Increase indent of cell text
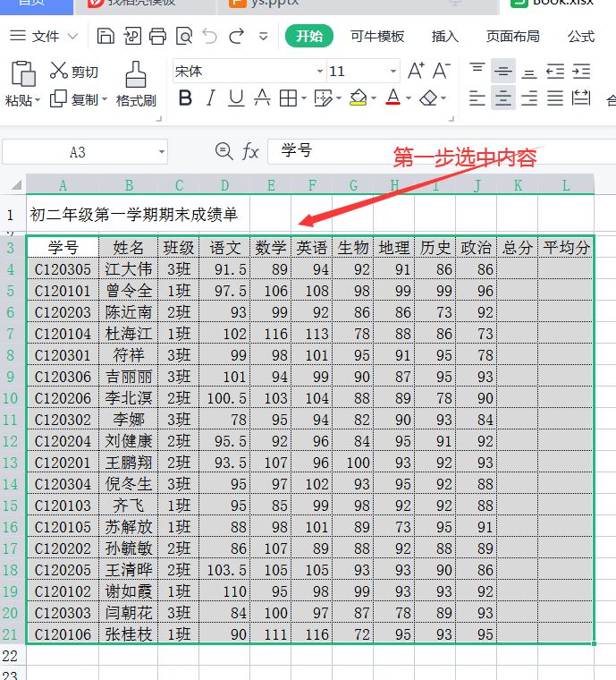 581,71
